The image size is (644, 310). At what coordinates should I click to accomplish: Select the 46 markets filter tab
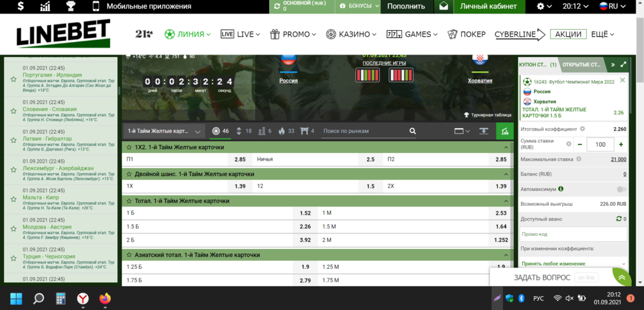coord(220,131)
